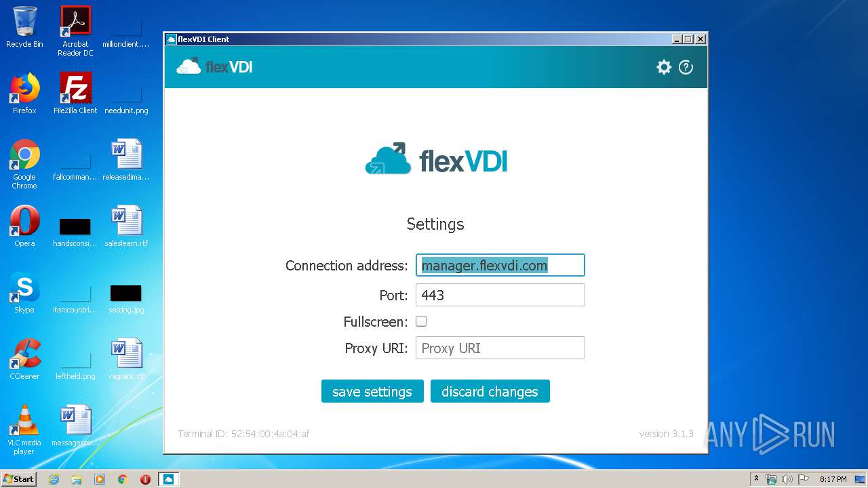The width and height of the screenshot is (868, 488).
Task: Minimize the flexVDI Client window
Action: coord(677,39)
